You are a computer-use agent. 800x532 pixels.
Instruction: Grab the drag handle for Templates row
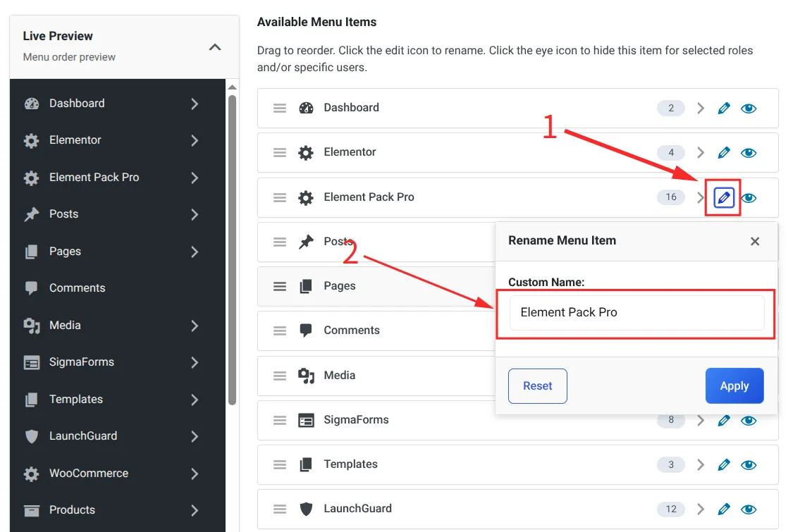[280, 464]
